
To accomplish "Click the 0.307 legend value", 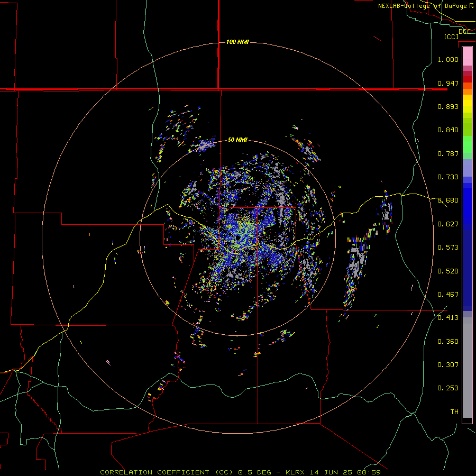I will pos(448,365).
